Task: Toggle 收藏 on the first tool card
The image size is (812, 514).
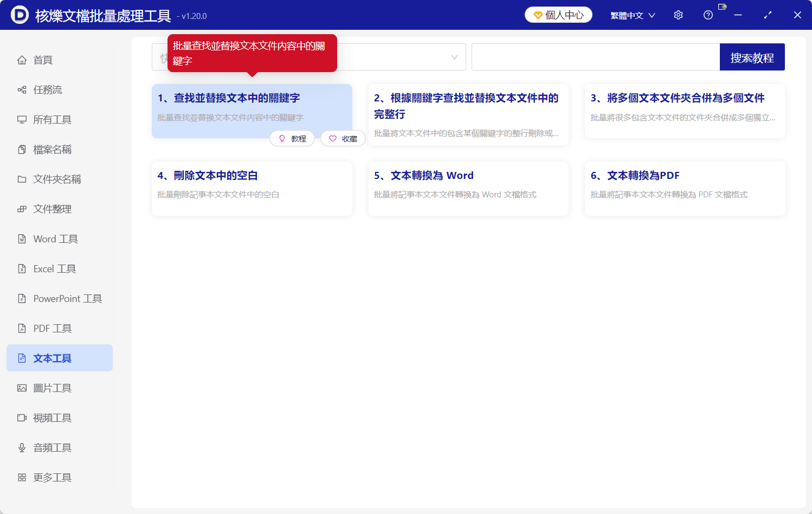Action: tap(343, 138)
